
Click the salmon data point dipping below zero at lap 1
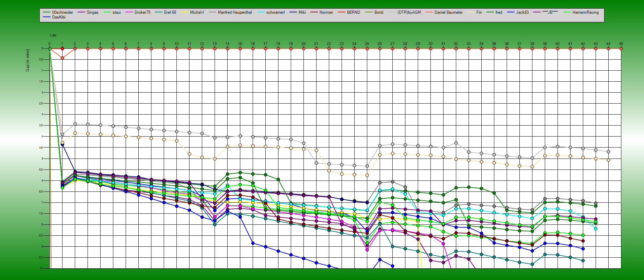coord(62,58)
